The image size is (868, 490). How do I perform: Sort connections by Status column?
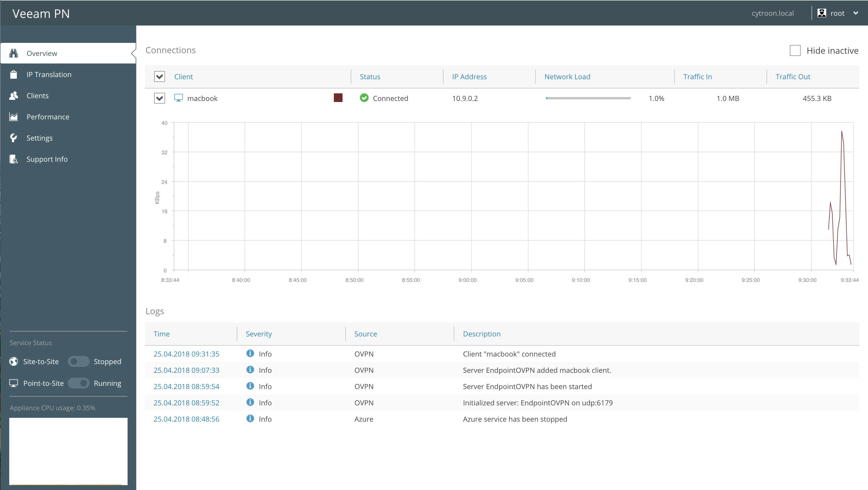point(370,77)
